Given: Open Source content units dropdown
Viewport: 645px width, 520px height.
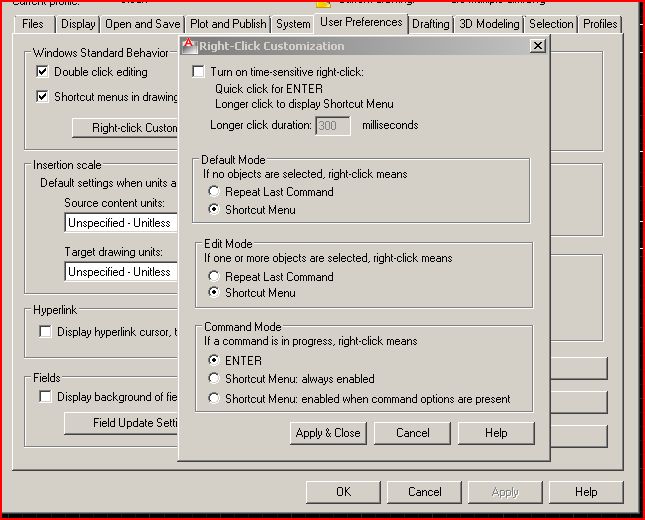Looking at the screenshot, I should coord(121,223).
